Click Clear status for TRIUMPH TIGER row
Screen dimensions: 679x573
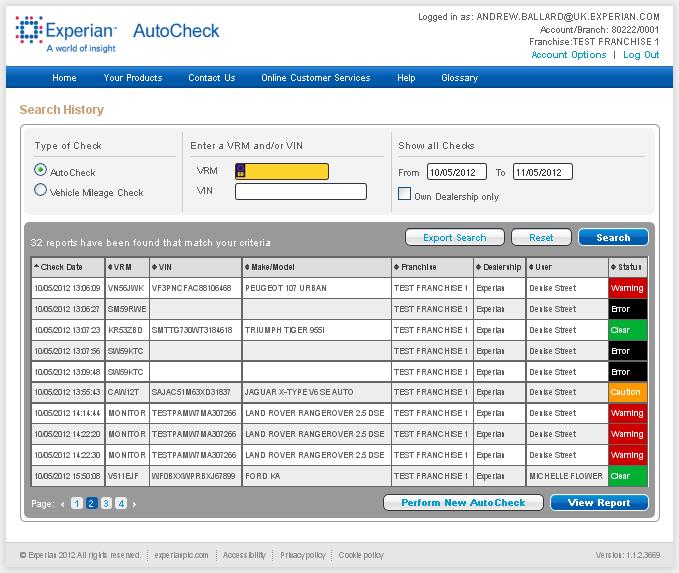628,330
